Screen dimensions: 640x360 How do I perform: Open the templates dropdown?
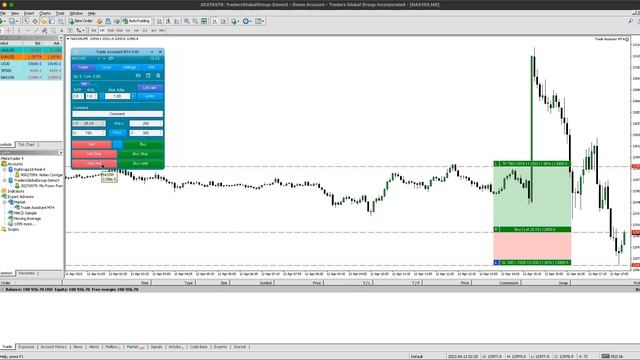point(259,21)
